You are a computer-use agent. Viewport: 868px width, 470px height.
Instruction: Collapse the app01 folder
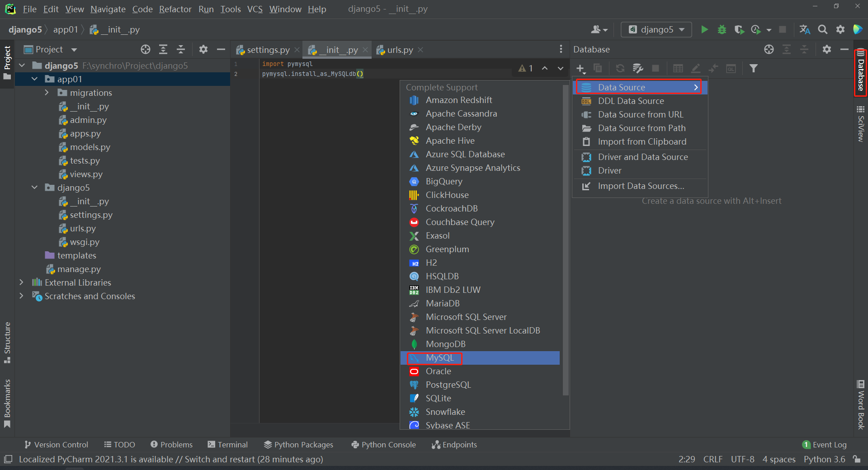(34, 79)
